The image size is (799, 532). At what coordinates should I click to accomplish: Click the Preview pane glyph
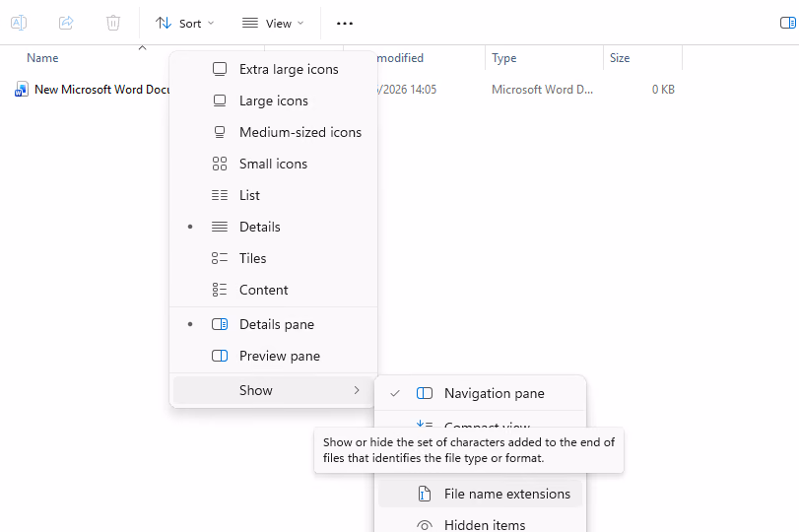click(220, 356)
